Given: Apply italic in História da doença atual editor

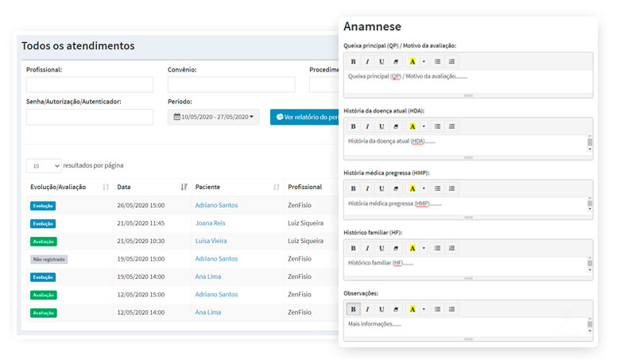Looking at the screenshot, I should click(367, 126).
